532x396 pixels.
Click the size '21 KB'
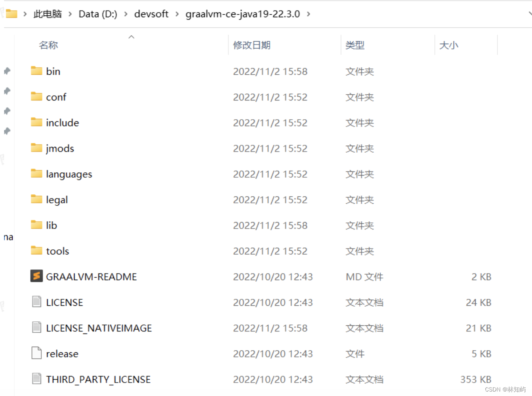coord(479,328)
